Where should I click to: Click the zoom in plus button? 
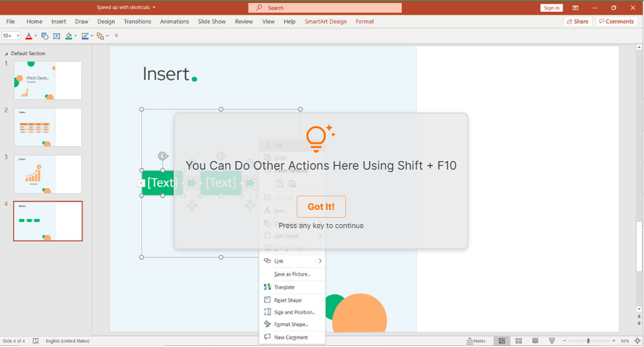click(613, 341)
